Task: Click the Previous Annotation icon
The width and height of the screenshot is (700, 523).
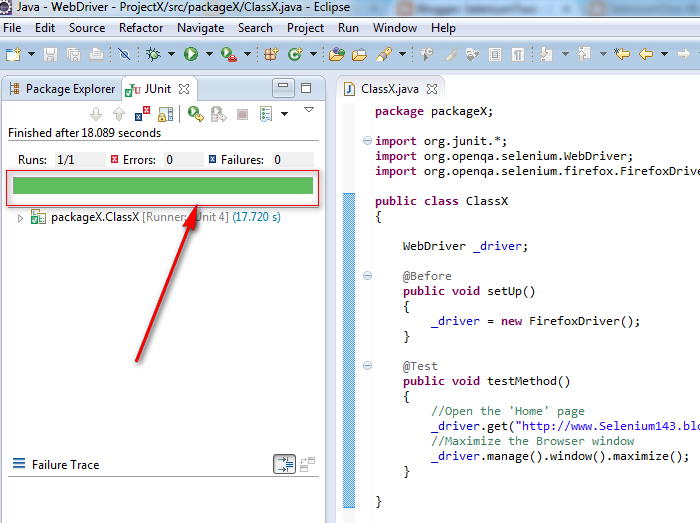Action: click(x=584, y=54)
